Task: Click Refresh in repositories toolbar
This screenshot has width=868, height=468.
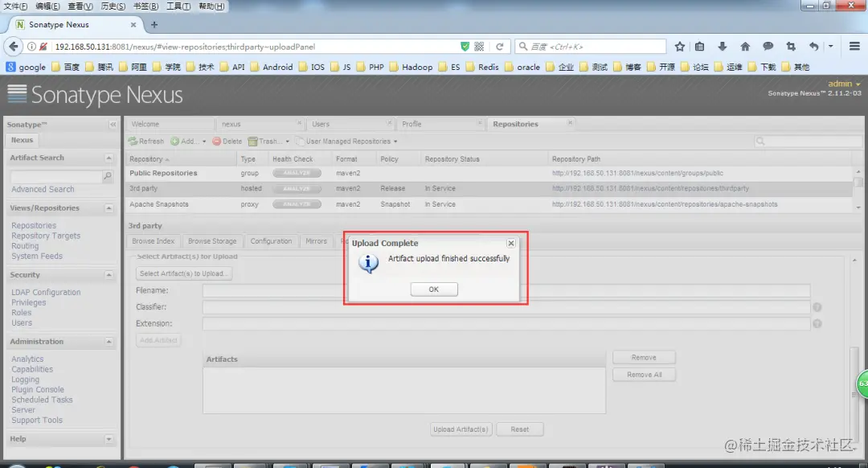Action: pos(146,142)
